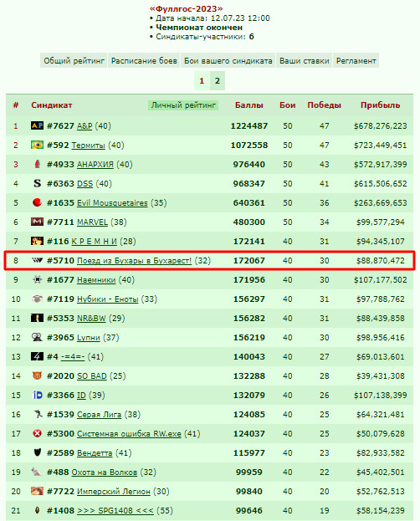Screen dimensions: 420x521
Task: Click the SPG1408 syndicate emblem icon
Action: click(37, 510)
